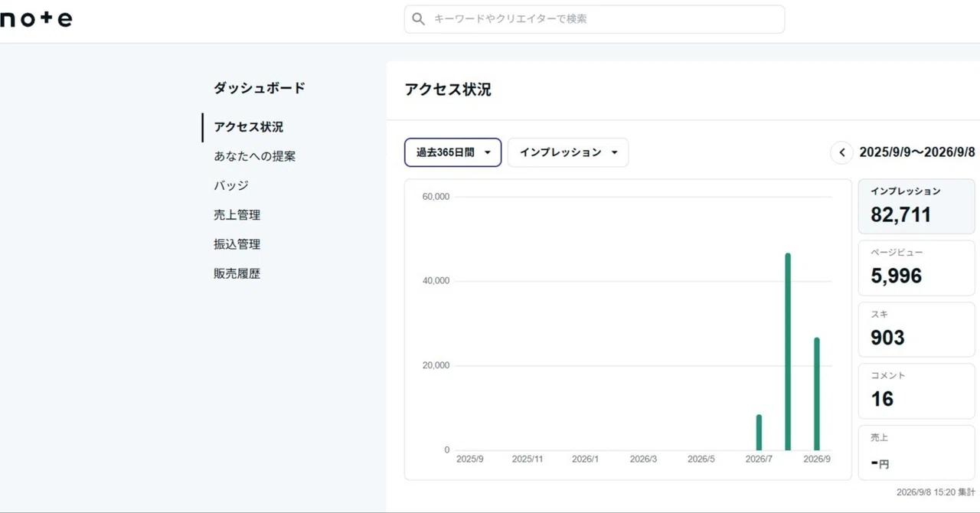Click the 2026/3 axis label
This screenshot has width=980, height=513.
tap(643, 459)
